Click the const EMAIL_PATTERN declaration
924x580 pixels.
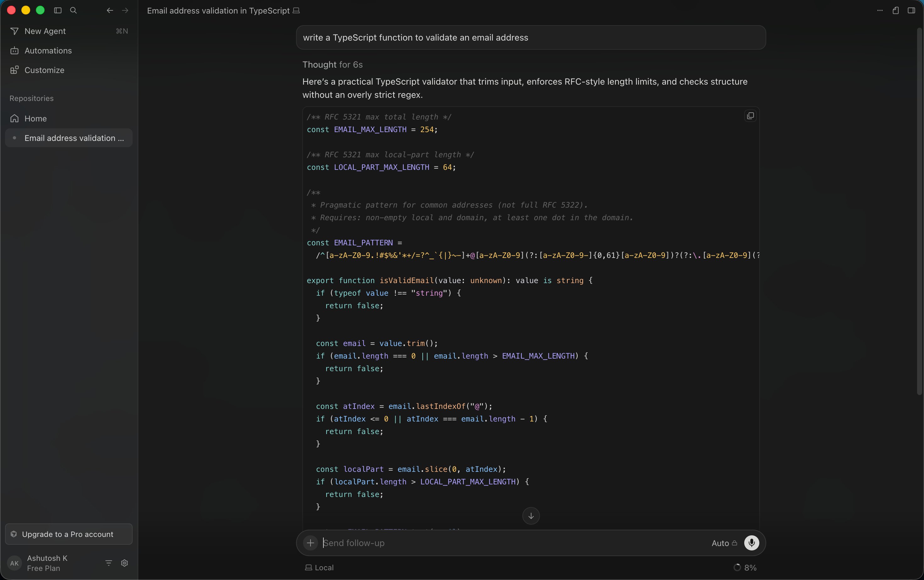tap(355, 243)
